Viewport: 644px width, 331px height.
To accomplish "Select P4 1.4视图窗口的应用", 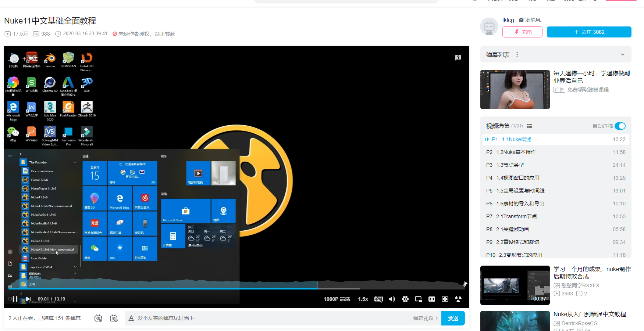I will tap(556, 178).
